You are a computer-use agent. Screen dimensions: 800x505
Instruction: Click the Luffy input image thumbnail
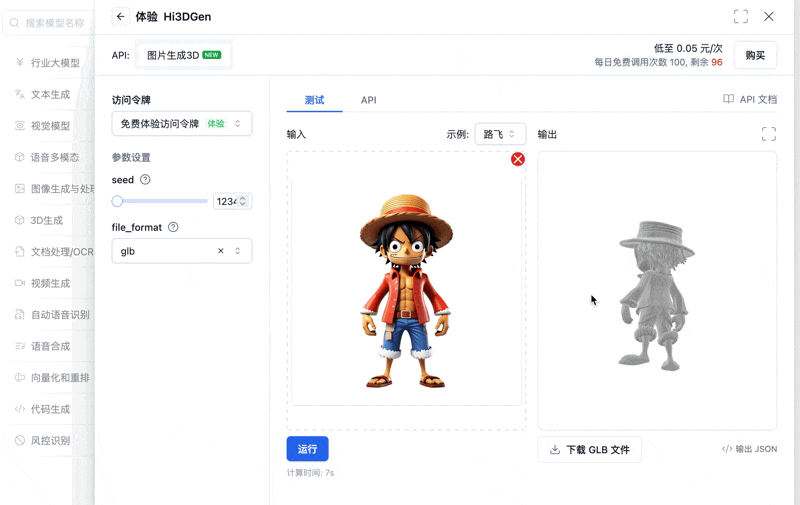[406, 291]
